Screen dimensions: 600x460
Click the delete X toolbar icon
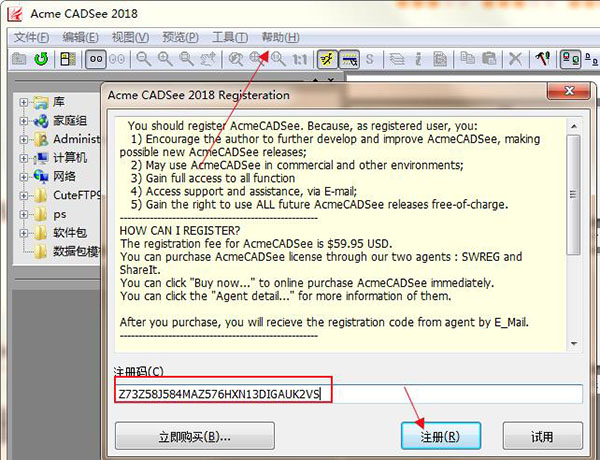(515, 59)
